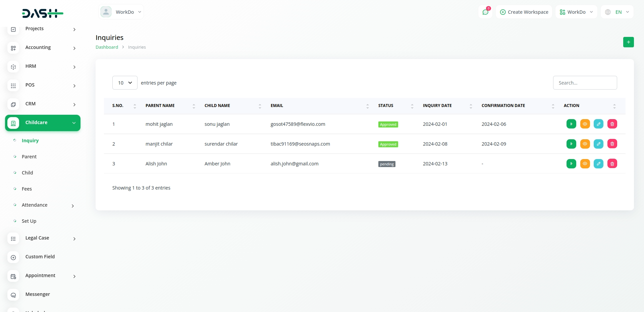Viewport: 644px width, 312px height.
Task: Show manjit chilar inquiry details with eye icon
Action: point(585,144)
